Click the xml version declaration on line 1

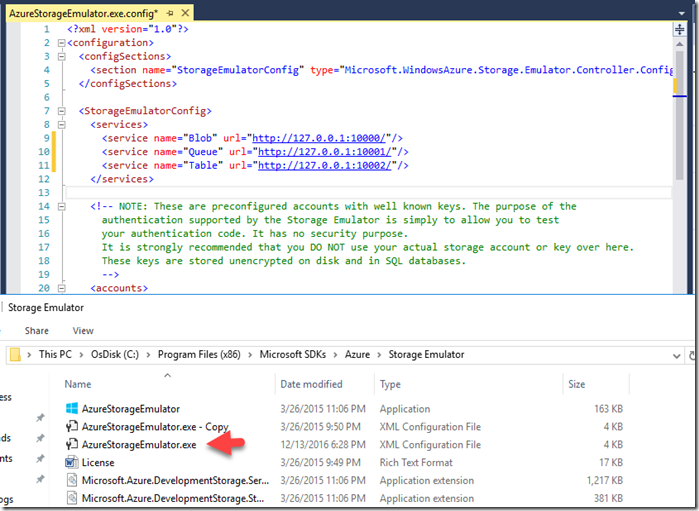point(127,29)
